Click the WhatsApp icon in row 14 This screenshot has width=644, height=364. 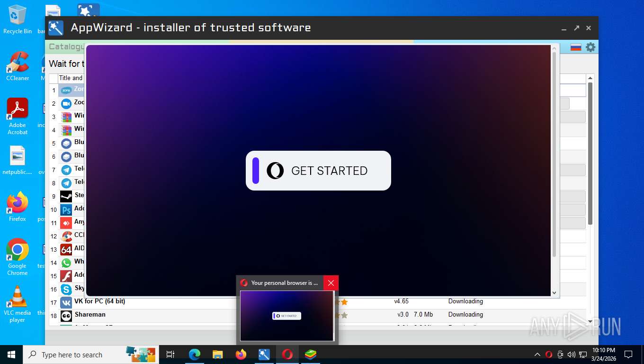click(66, 263)
